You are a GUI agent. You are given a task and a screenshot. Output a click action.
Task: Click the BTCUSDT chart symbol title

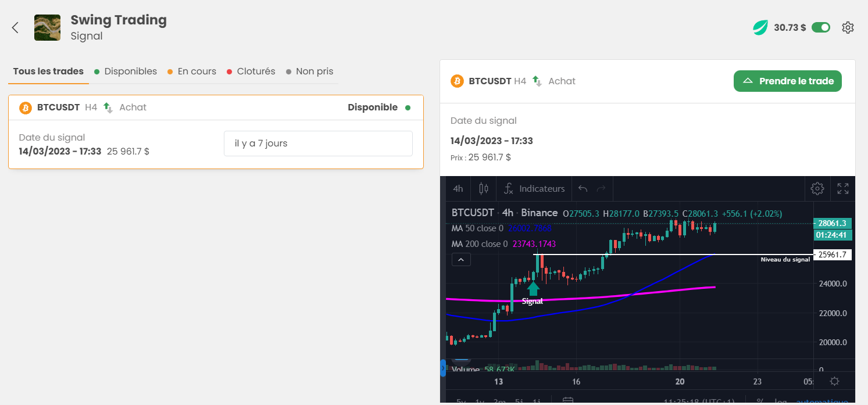click(473, 213)
